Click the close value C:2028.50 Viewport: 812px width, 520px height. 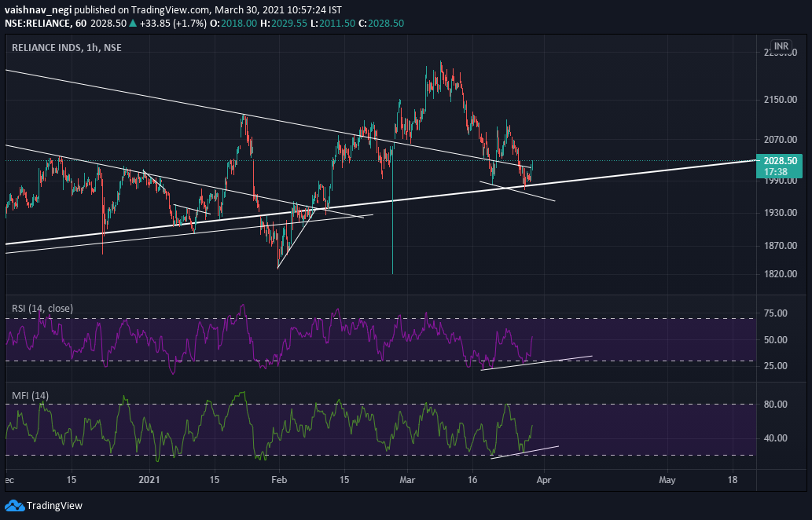click(x=382, y=24)
